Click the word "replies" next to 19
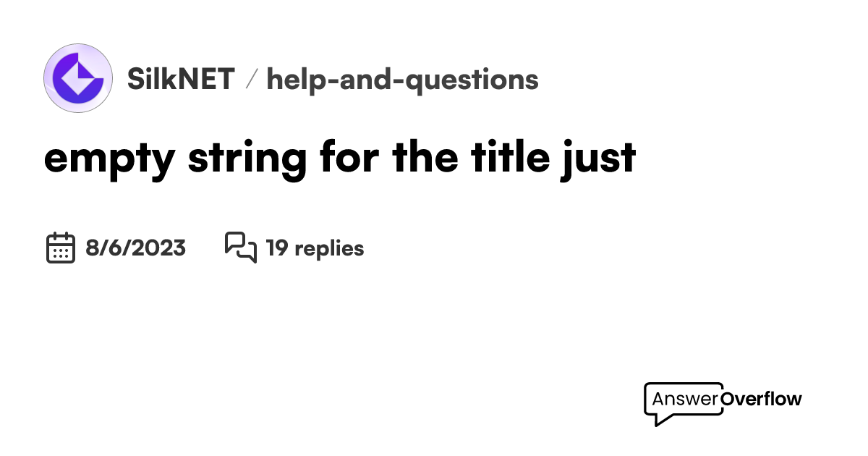 point(329,248)
